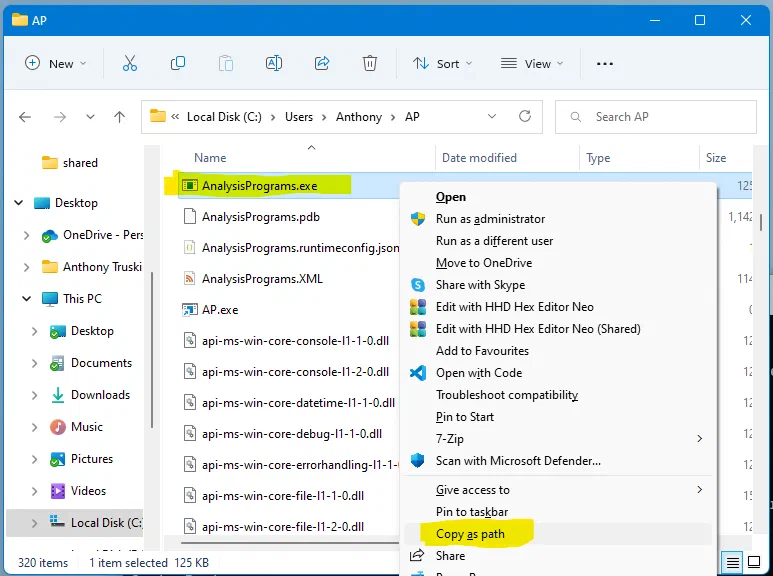Go up one folder level arrow

click(x=119, y=117)
